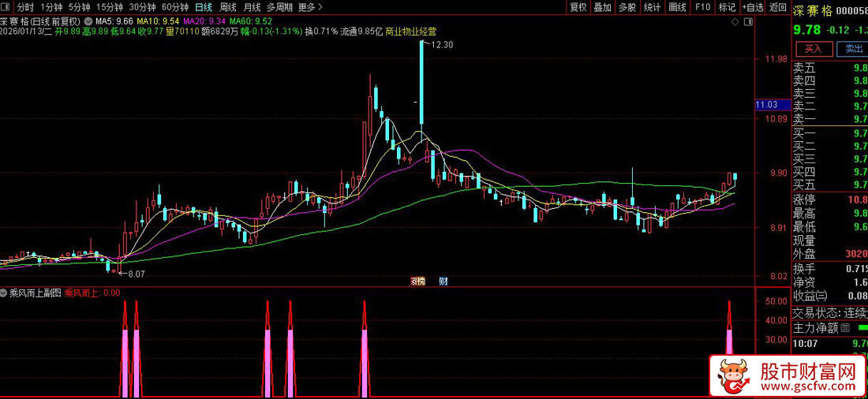Click the 换手 turnover row
This screenshot has height=399, width=868.
830,268
